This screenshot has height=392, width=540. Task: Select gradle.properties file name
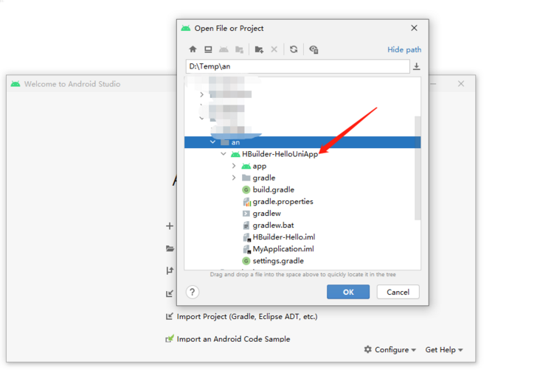pyautogui.click(x=283, y=201)
